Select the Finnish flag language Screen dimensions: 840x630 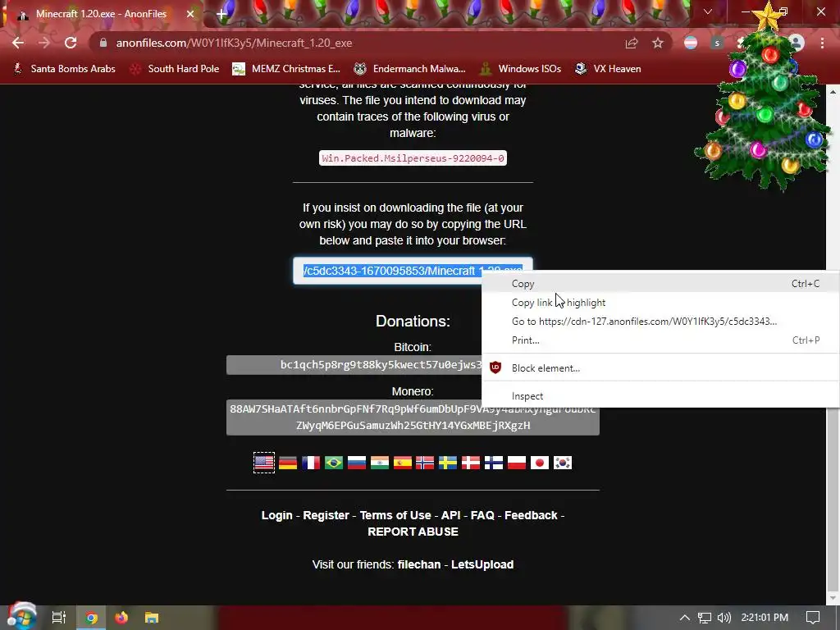[x=494, y=463]
